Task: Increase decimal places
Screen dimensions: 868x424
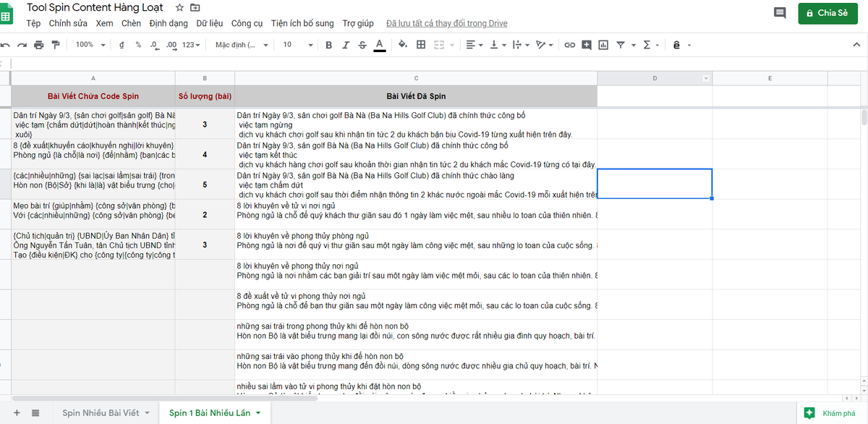Action: click(171, 45)
